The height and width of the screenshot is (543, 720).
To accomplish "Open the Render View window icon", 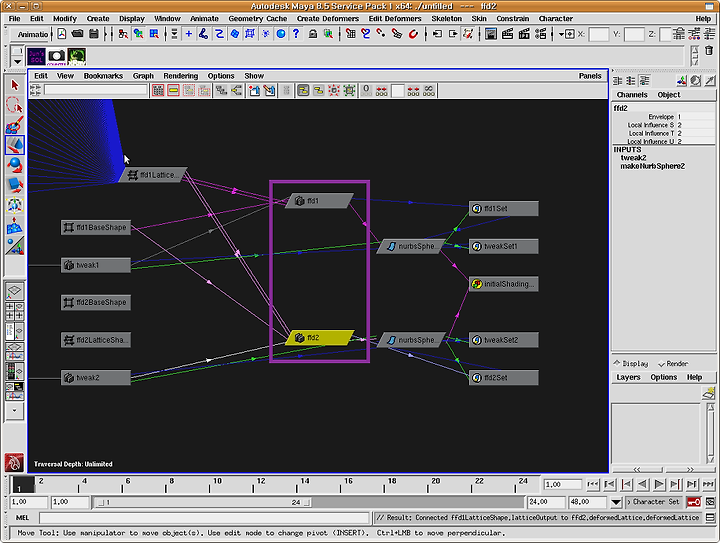I will pyautogui.click(x=491, y=34).
